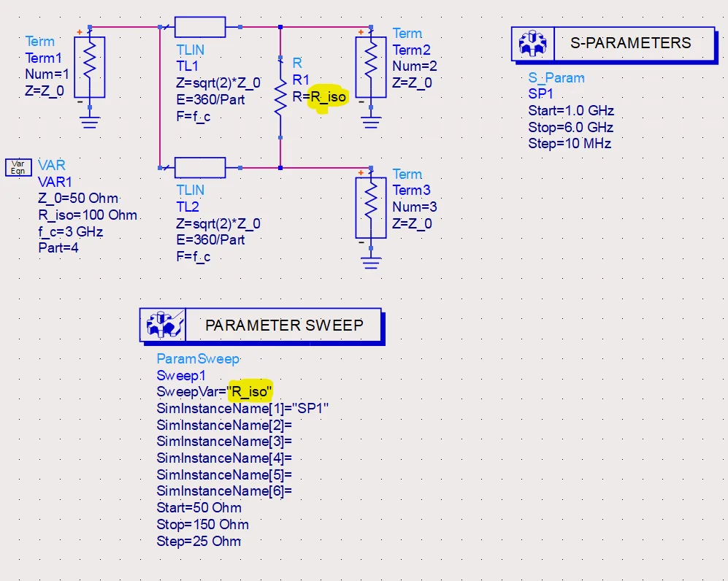Edit Term1 Num=1 parameter

click(x=47, y=74)
